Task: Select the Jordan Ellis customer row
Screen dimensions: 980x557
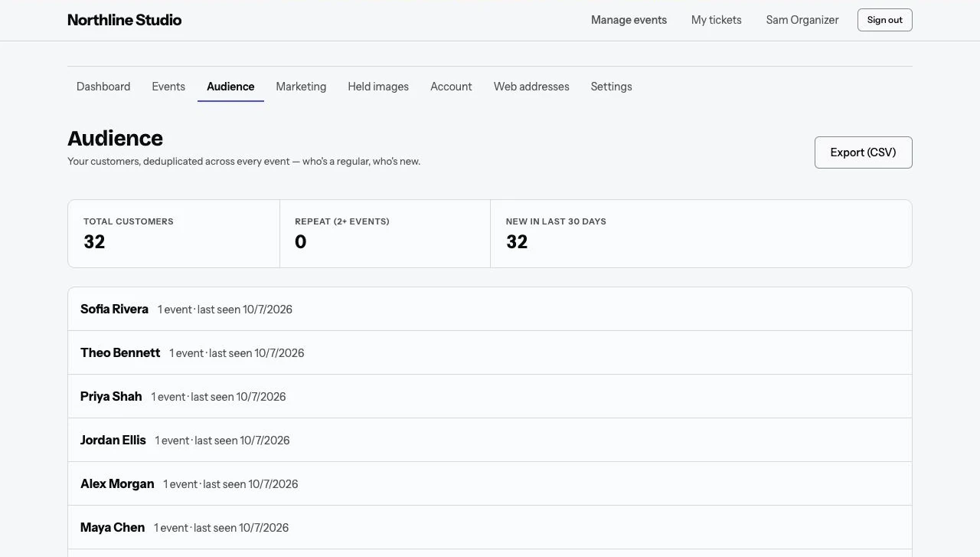Action: [x=490, y=440]
